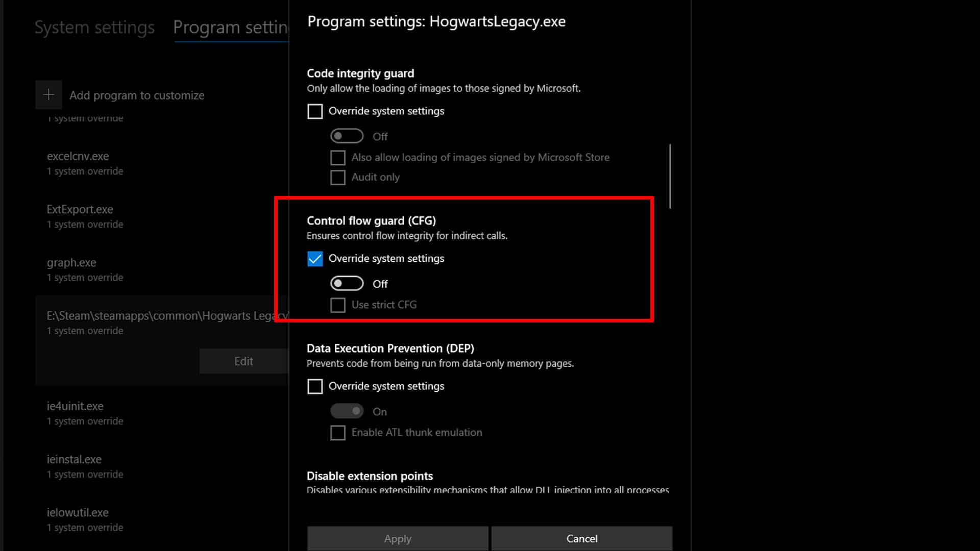Click the Edit button for Hogwarts Legacy
Screen dimensions: 980x551
(243, 361)
